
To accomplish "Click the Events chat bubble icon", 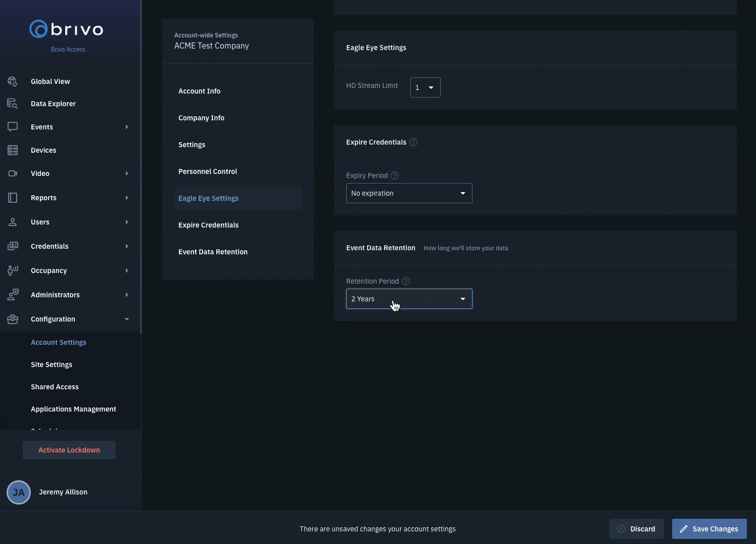I will point(13,127).
